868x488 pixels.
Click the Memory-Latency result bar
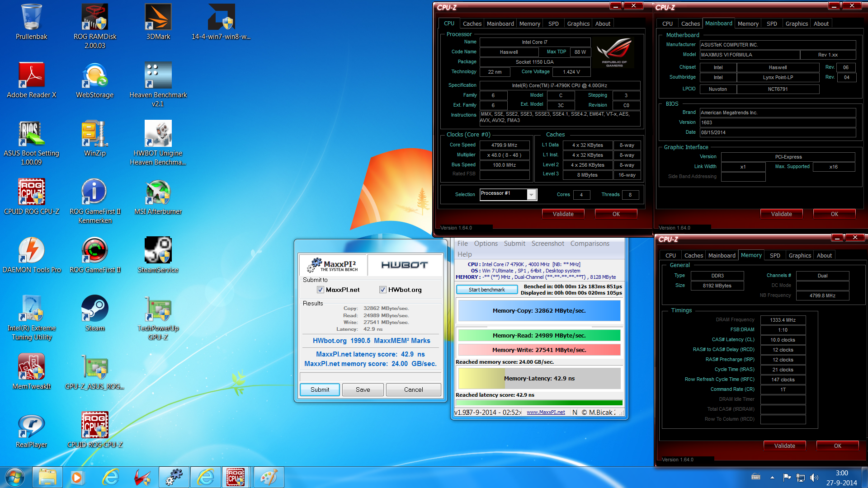(539, 379)
